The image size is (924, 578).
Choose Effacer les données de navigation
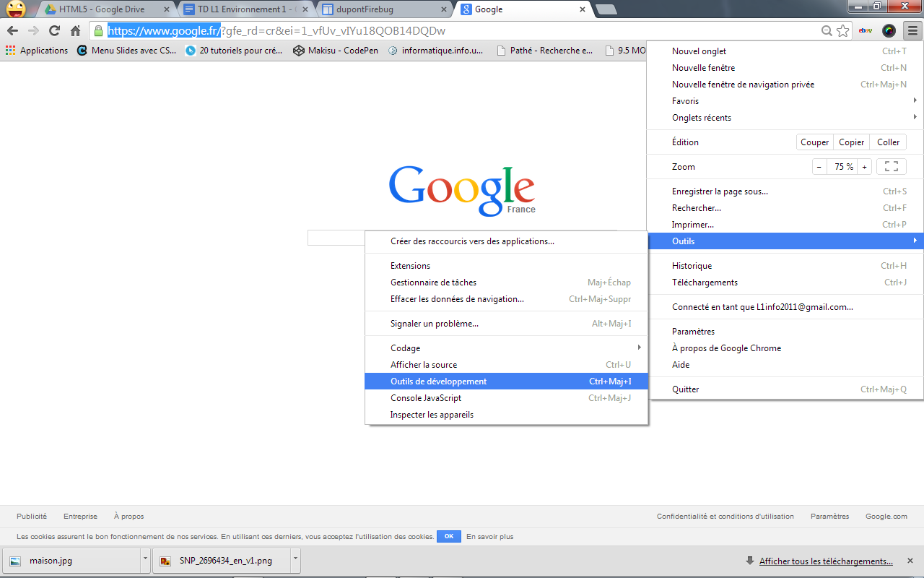[x=506, y=299]
